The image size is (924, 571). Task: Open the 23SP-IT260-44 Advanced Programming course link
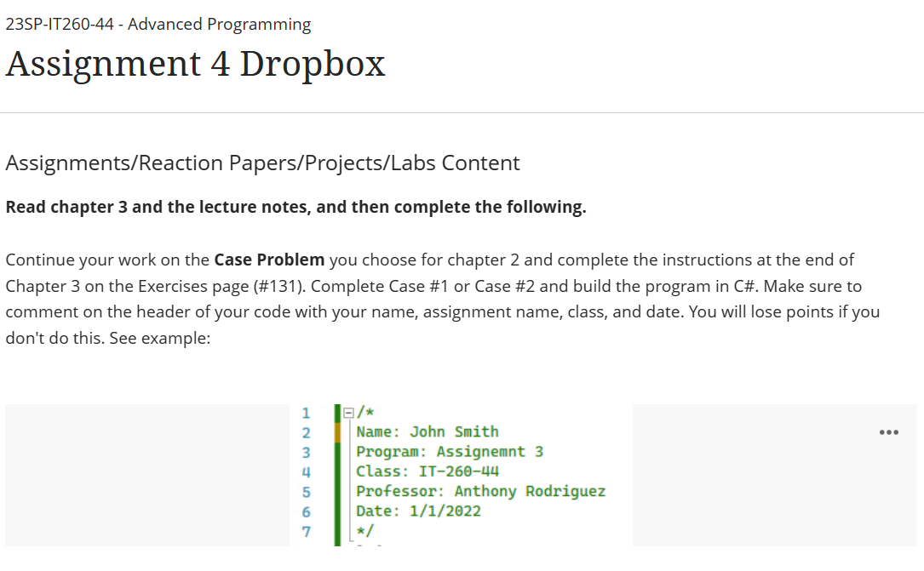(158, 24)
